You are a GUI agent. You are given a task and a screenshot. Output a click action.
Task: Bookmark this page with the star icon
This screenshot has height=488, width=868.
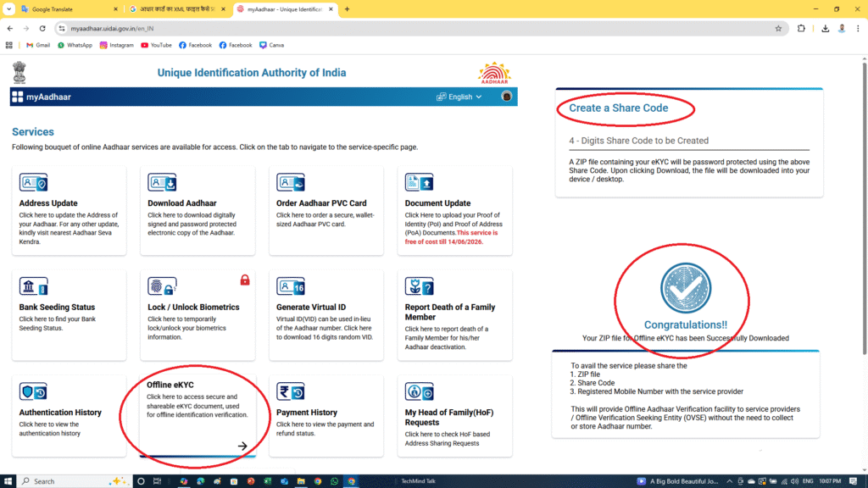point(778,28)
